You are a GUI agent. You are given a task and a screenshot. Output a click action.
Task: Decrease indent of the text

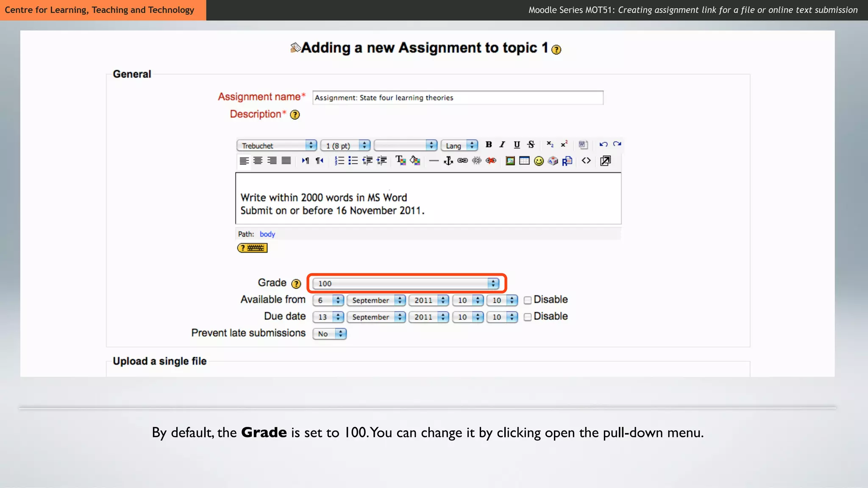pos(367,161)
